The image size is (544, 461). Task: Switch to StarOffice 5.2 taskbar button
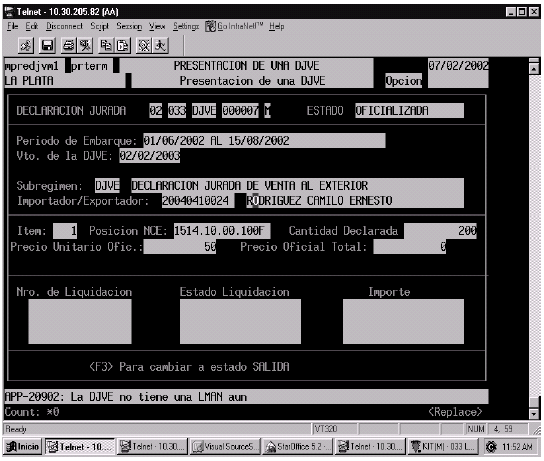[x=298, y=446]
